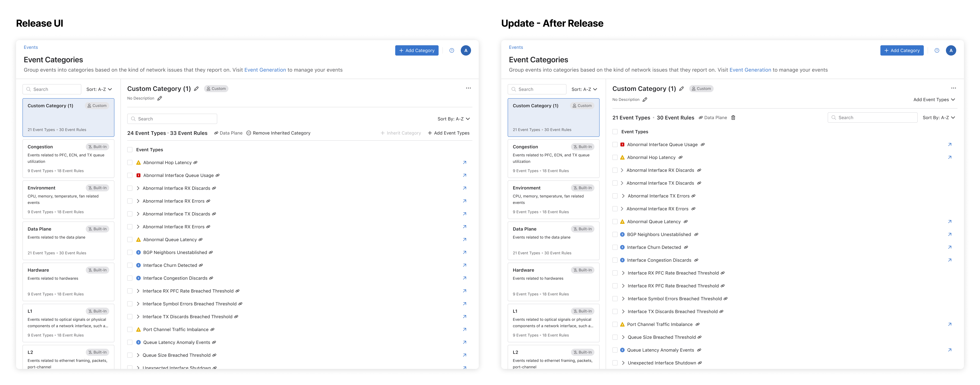Check Abnormal Interface Queue Usage box in Release UI
This screenshot has width=980, height=385.
(x=130, y=176)
